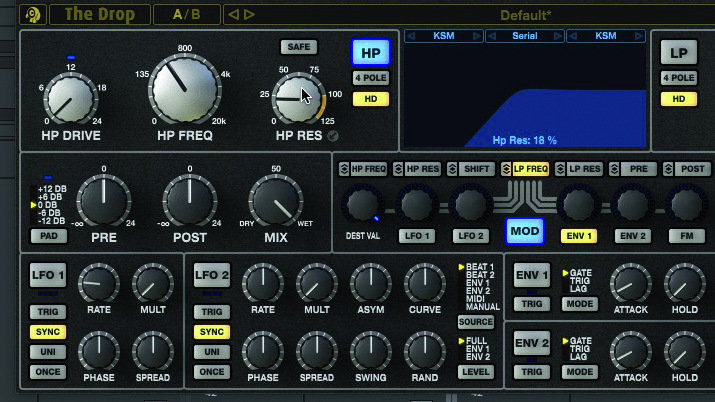Click the ENV 1 section button
Screen dimensions: 715x402
pyautogui.click(x=532, y=275)
